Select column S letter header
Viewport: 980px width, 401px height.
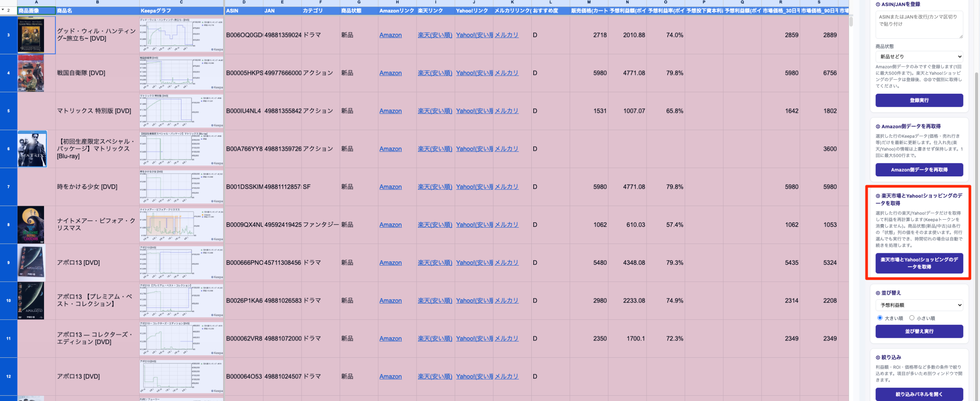click(x=819, y=3)
